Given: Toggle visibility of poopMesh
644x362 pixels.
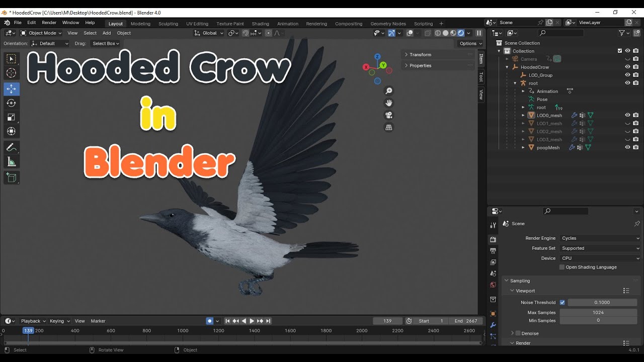Looking at the screenshot, I should tap(627, 147).
